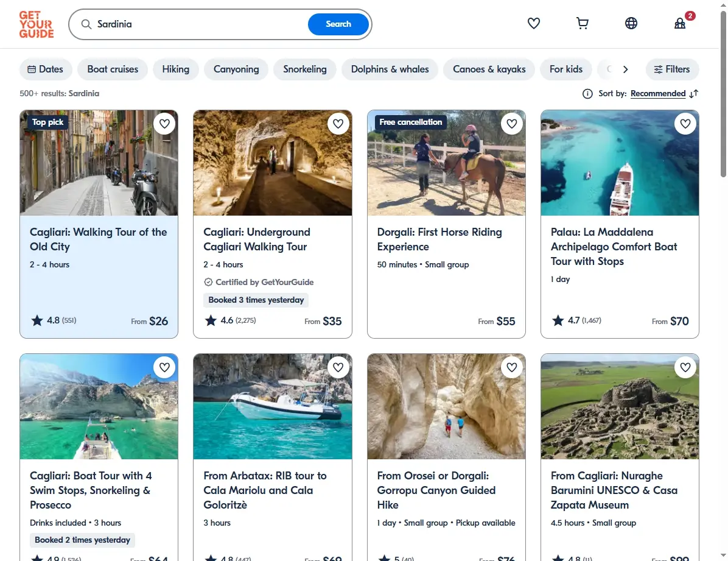Click the Nuraghe ruins aerial thumbnail
The width and height of the screenshot is (728, 561).
620,406
